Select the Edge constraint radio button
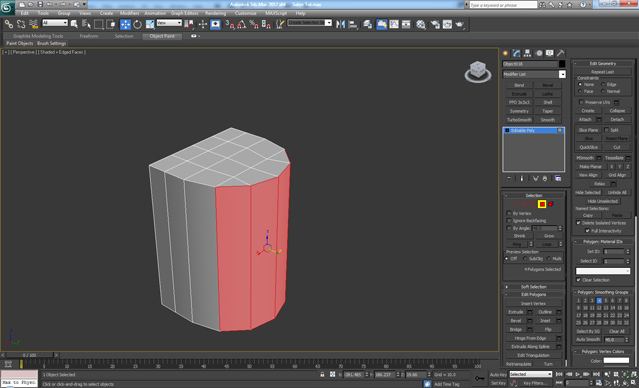This screenshot has width=639, height=388. click(603, 84)
